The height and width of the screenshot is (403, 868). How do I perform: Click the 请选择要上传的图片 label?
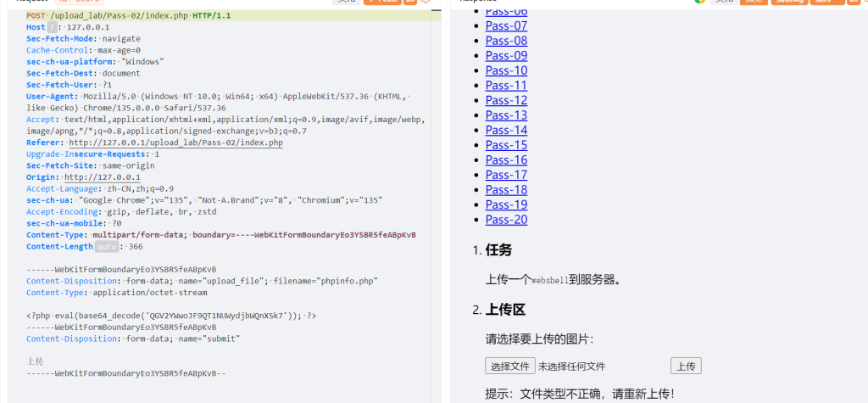point(540,339)
